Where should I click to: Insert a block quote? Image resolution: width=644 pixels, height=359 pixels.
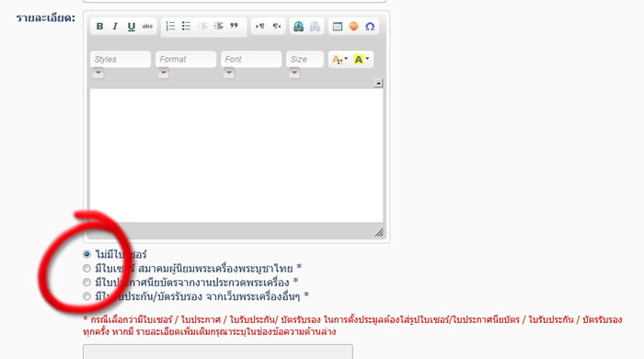(x=234, y=27)
